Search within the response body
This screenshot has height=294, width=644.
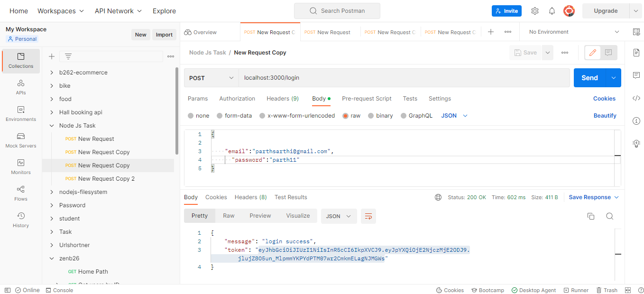pos(609,216)
